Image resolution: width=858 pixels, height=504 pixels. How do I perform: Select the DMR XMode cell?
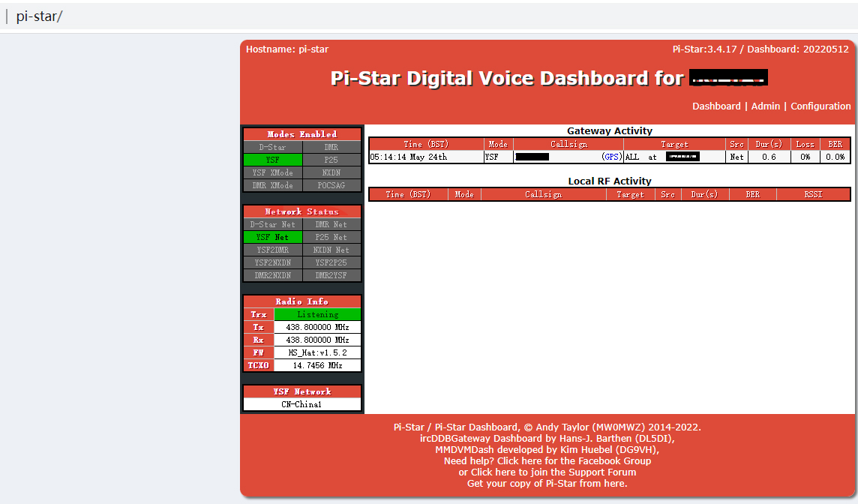[x=272, y=185]
